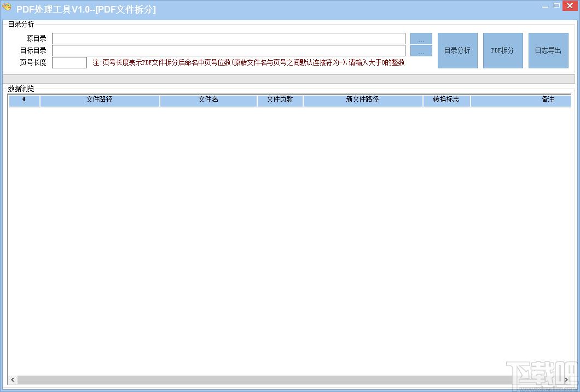580x392 pixels.
Task: Click the 文件名 column header
Action: pyautogui.click(x=208, y=101)
